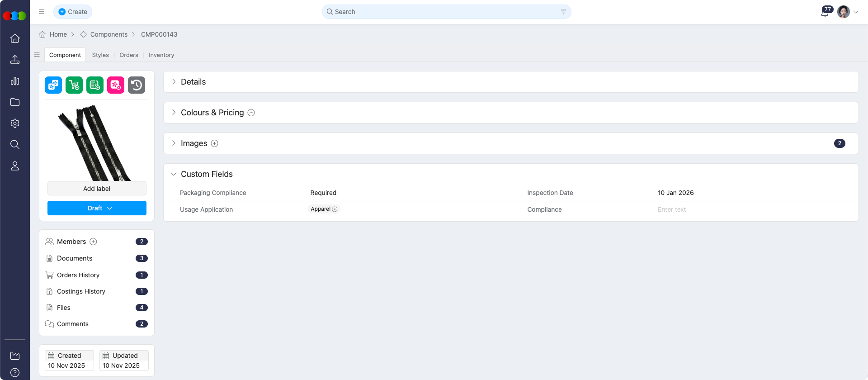Click the tab-bar list menu icon
Viewport: 868px width, 380px height.
pos(37,54)
